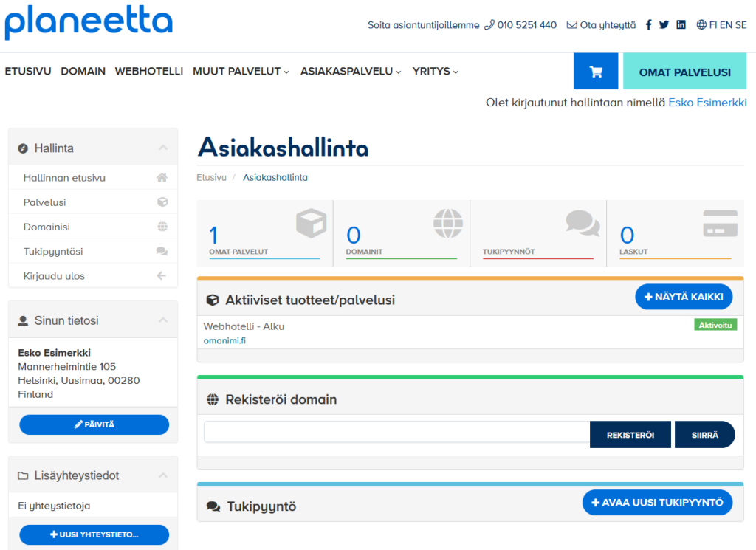Click the Päivitä button
The image size is (756, 550).
click(x=94, y=424)
